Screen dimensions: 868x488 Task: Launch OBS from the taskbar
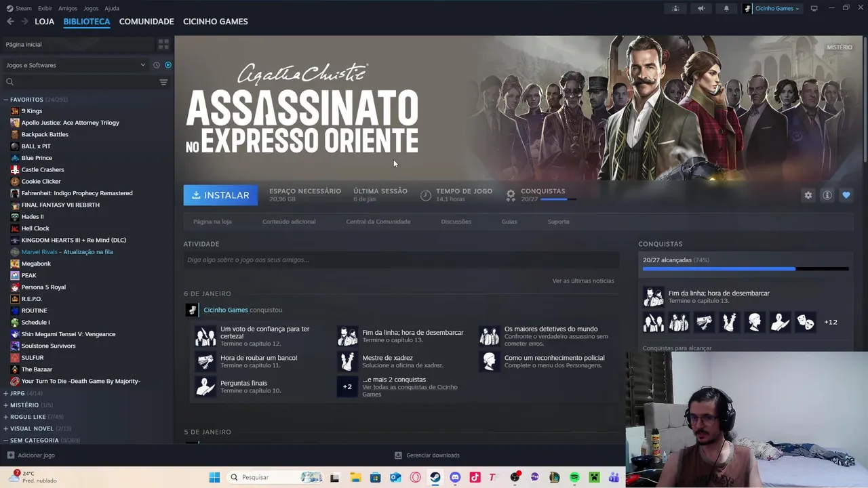[x=515, y=477]
